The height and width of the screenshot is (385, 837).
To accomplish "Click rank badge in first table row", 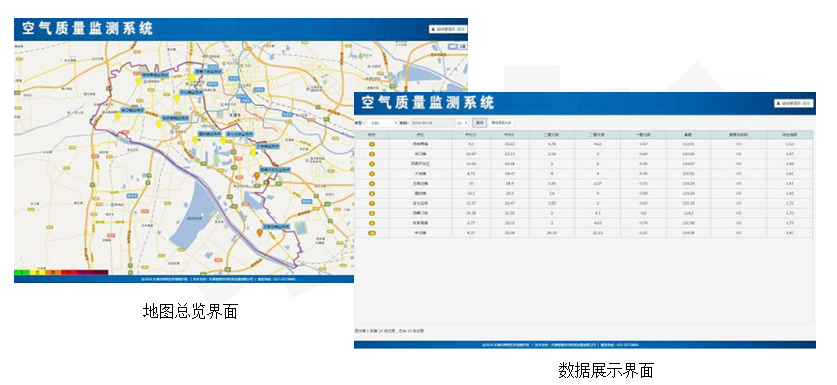I will coord(372,144).
